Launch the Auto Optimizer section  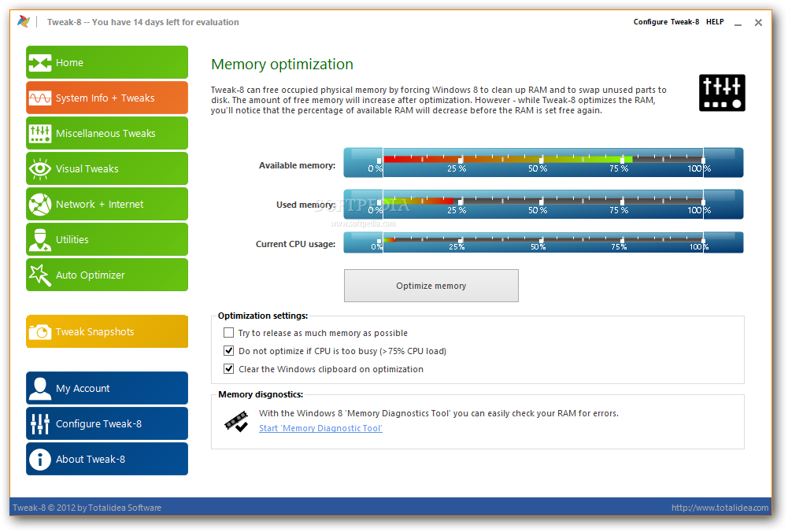point(107,275)
